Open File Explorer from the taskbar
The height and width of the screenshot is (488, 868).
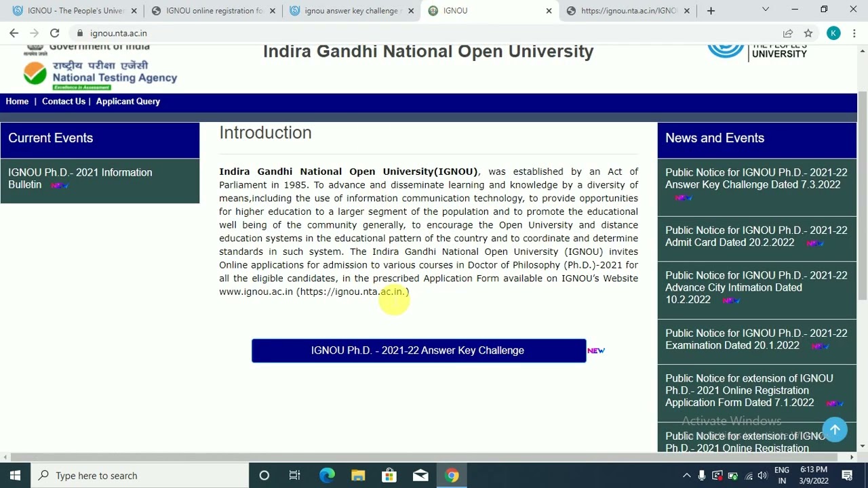point(358,476)
